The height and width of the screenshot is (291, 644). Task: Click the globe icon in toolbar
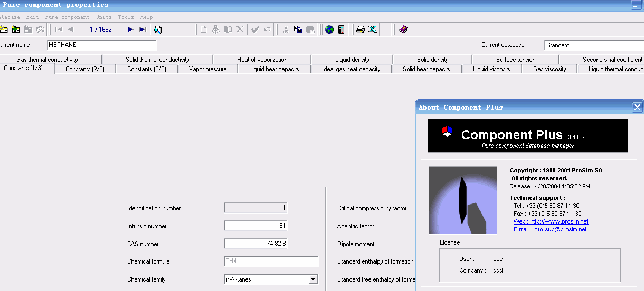pos(329,30)
